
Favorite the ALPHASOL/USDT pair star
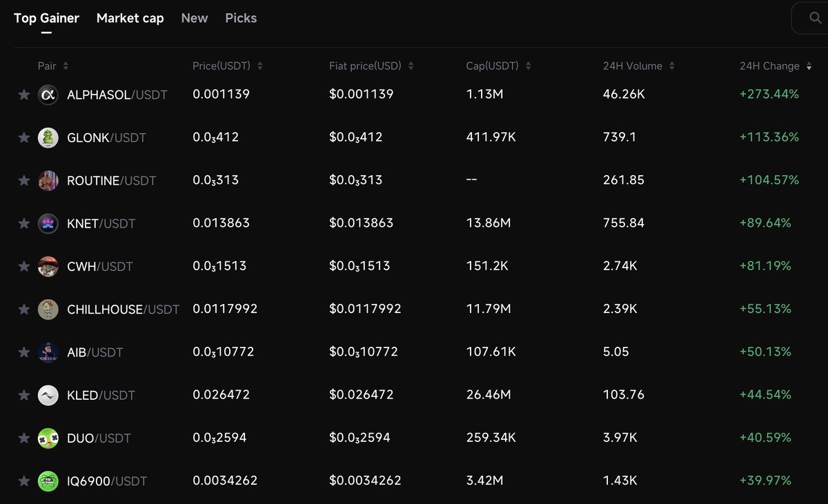point(24,94)
